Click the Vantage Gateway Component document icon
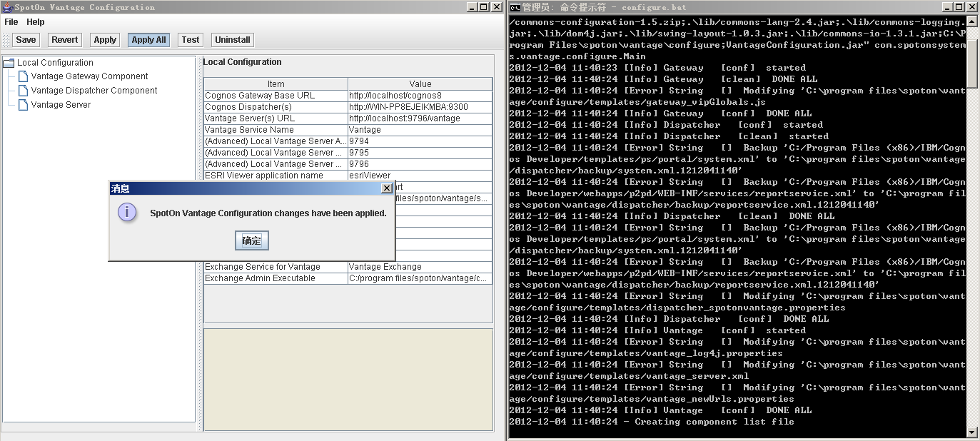This screenshot has width=980, height=441. point(24,76)
